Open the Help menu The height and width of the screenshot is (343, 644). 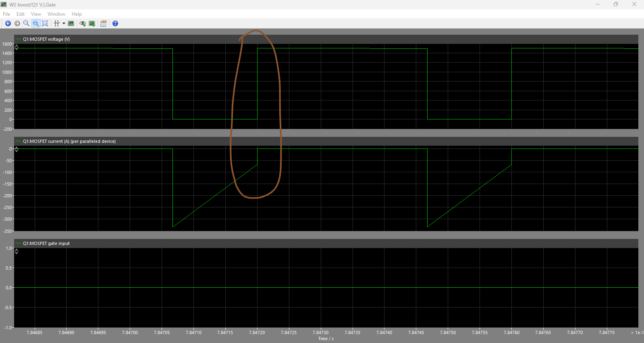click(x=77, y=14)
